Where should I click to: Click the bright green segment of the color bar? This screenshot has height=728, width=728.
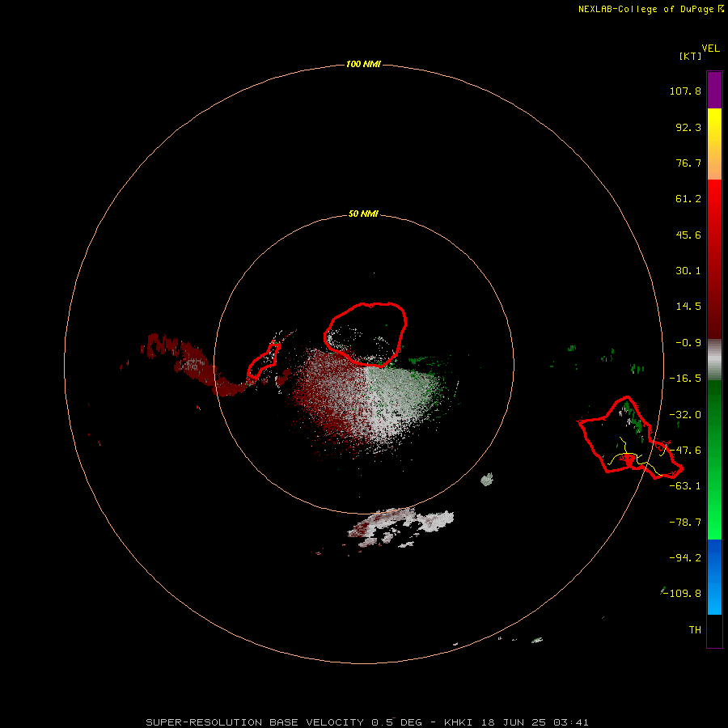pos(714,459)
